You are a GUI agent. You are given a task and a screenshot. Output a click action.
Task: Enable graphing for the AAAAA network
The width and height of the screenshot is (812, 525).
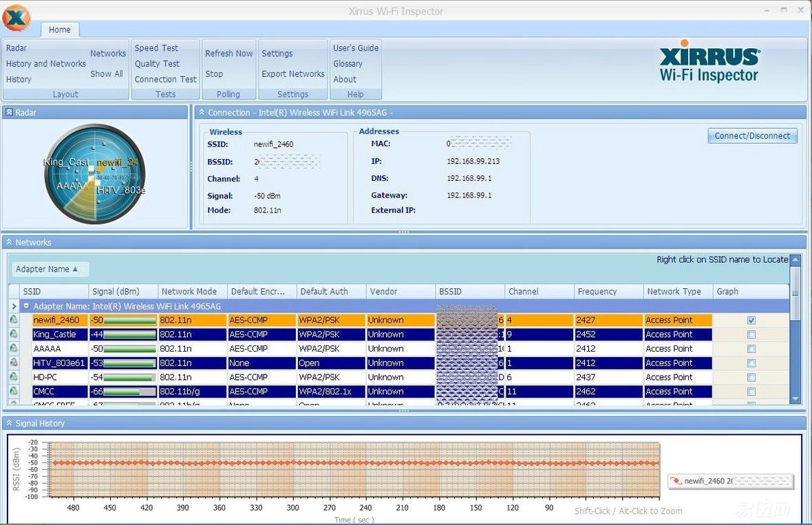tap(751, 349)
